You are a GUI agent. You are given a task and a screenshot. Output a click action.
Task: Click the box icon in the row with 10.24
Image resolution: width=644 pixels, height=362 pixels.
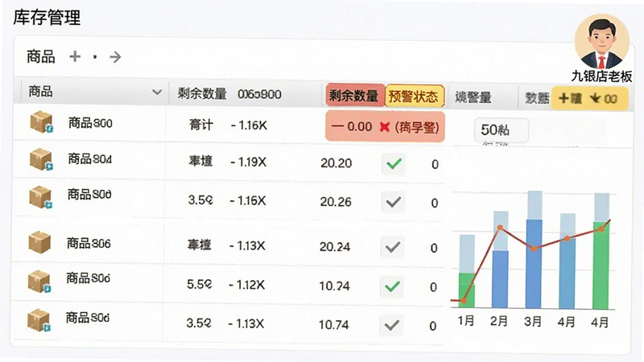(x=39, y=281)
